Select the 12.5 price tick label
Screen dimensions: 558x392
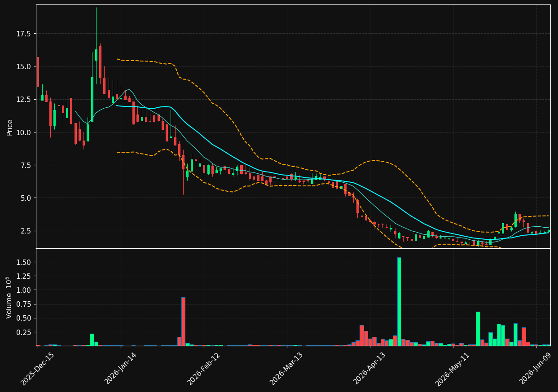coord(23,99)
